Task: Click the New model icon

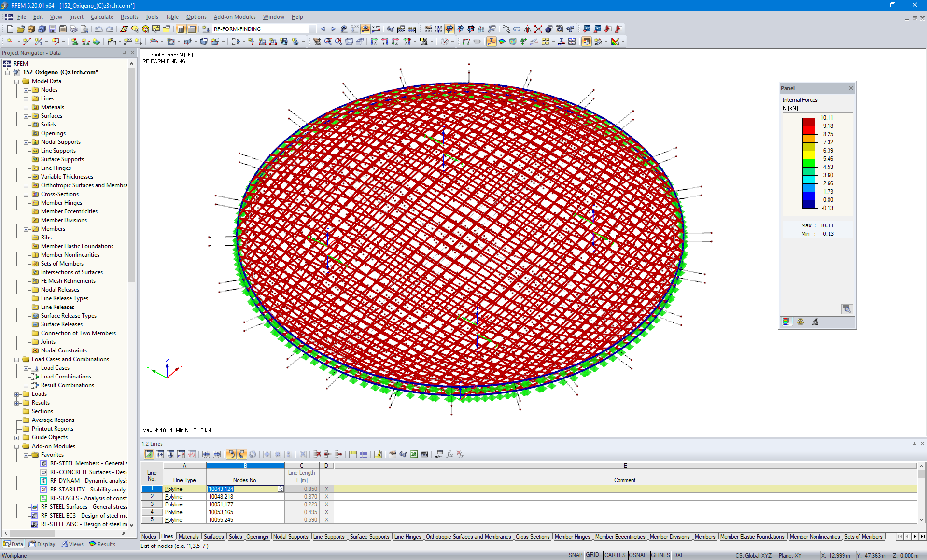Action: (x=10, y=29)
